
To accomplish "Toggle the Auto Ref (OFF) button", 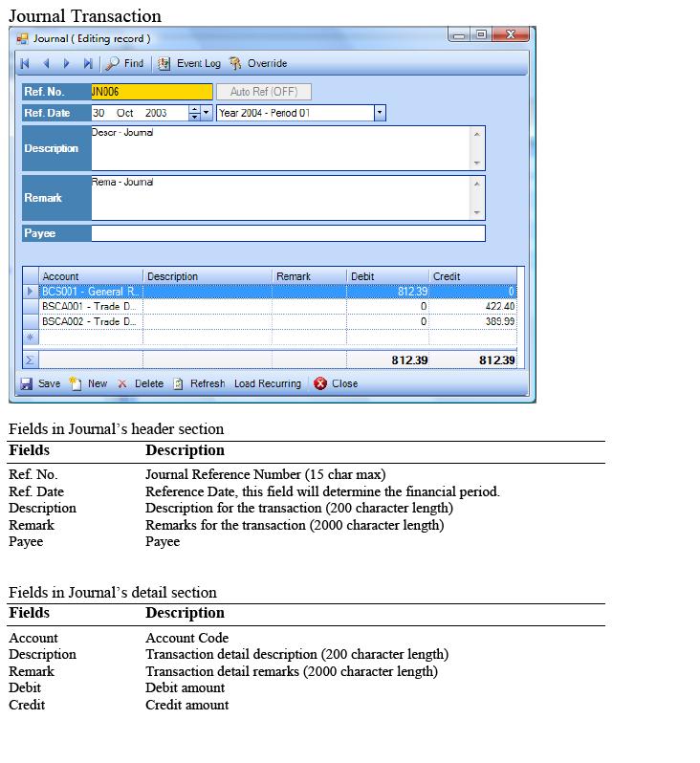I will 264,92.
